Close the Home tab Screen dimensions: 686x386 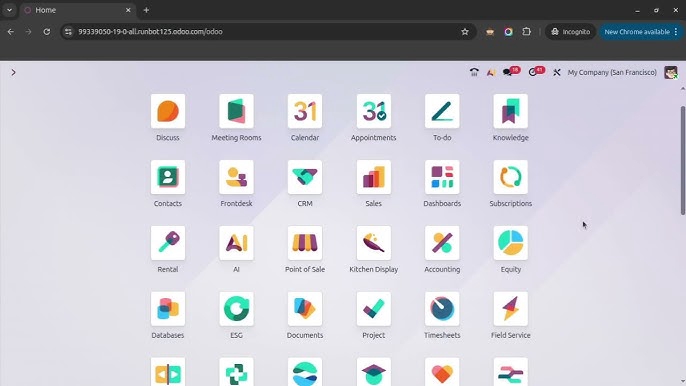coord(128,10)
